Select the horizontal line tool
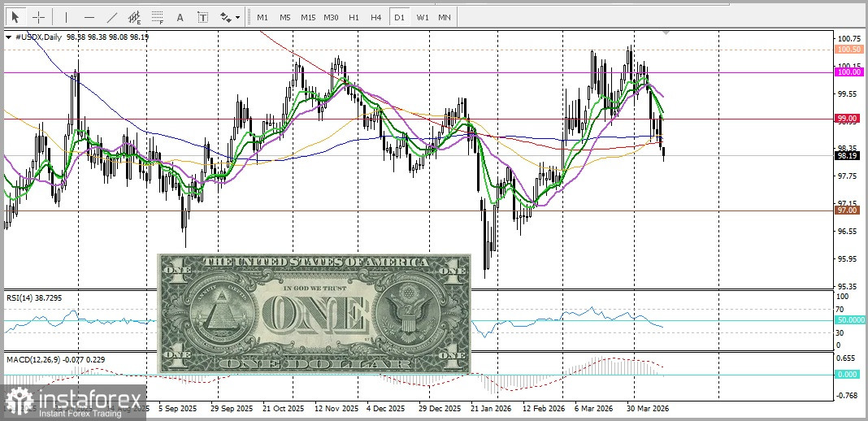The height and width of the screenshot is (421, 868). tap(89, 17)
